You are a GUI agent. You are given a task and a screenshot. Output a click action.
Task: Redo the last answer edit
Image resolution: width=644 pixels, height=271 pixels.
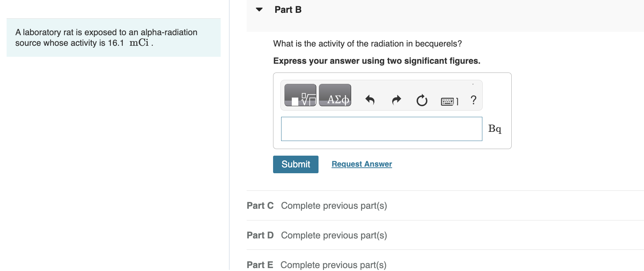click(396, 100)
